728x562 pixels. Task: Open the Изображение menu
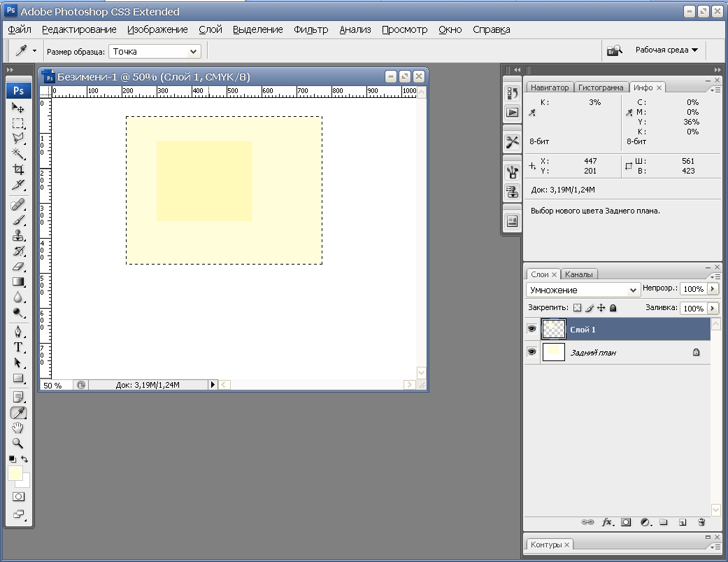[157, 29]
